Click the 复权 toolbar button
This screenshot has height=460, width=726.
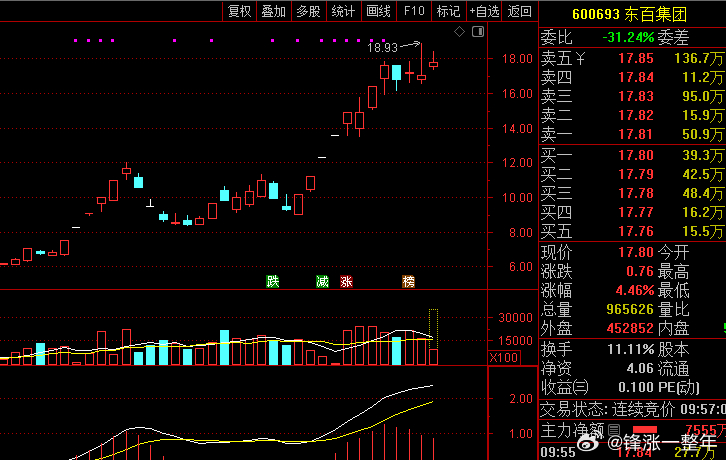click(239, 11)
